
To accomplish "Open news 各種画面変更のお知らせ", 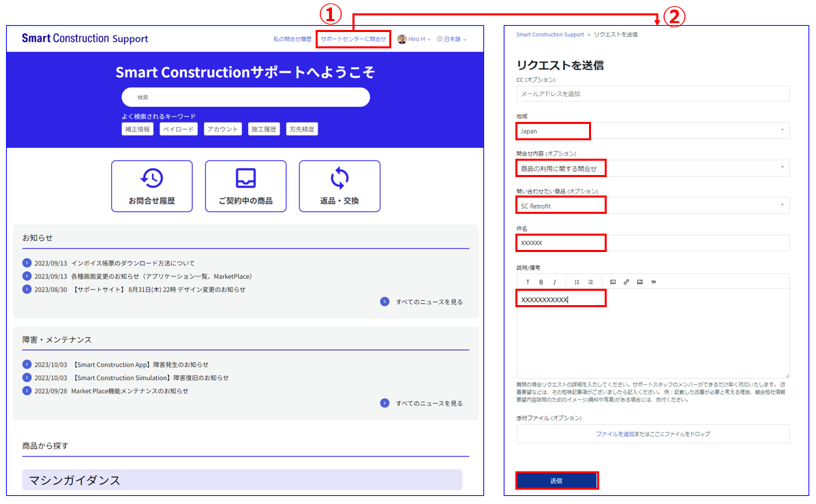I will click(162, 277).
